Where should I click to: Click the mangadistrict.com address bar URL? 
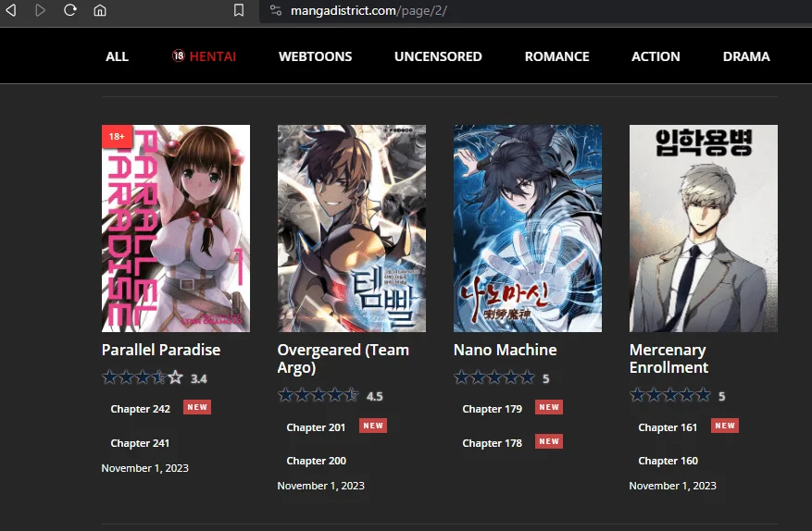pos(369,10)
